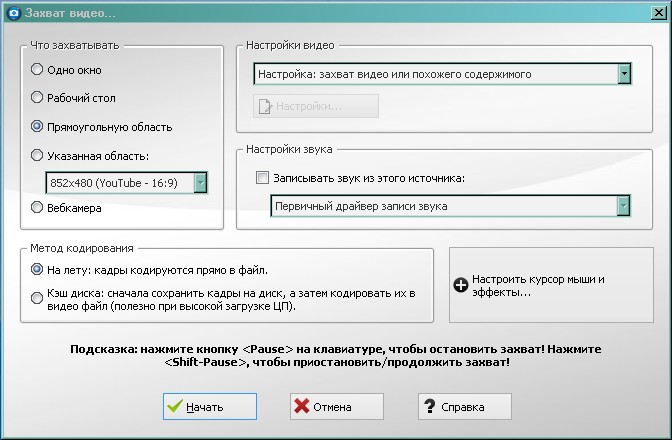Click the "Захват видео..." window title text

pyautogui.click(x=70, y=13)
